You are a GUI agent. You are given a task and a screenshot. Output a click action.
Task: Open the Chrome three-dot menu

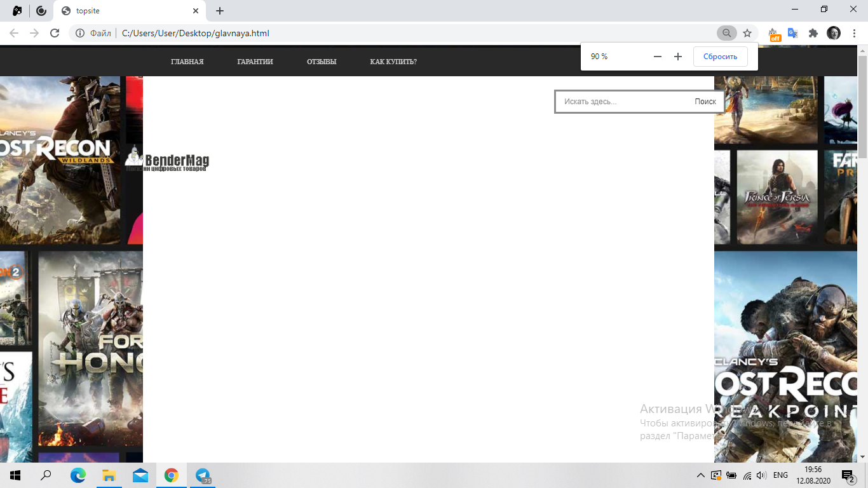pyautogui.click(x=854, y=33)
